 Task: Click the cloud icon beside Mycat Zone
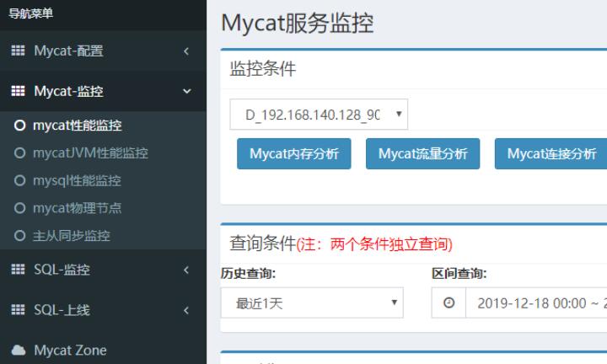pyautogui.click(x=19, y=350)
